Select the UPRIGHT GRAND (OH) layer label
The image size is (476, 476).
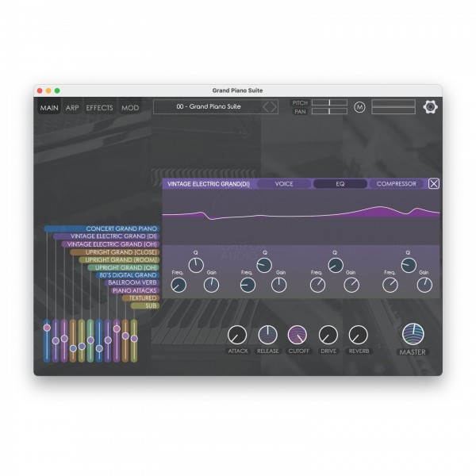(x=124, y=267)
